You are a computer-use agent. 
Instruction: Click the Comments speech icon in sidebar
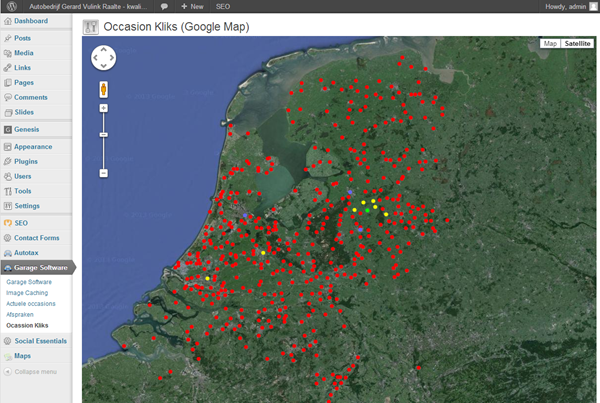(x=8, y=98)
